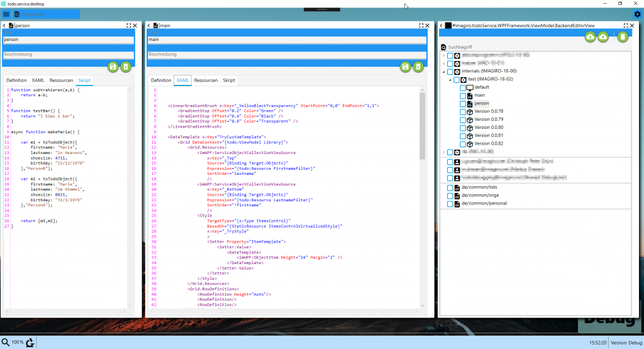644x349 pixels.
Task: Click the path field containing person
Action: pos(69,40)
